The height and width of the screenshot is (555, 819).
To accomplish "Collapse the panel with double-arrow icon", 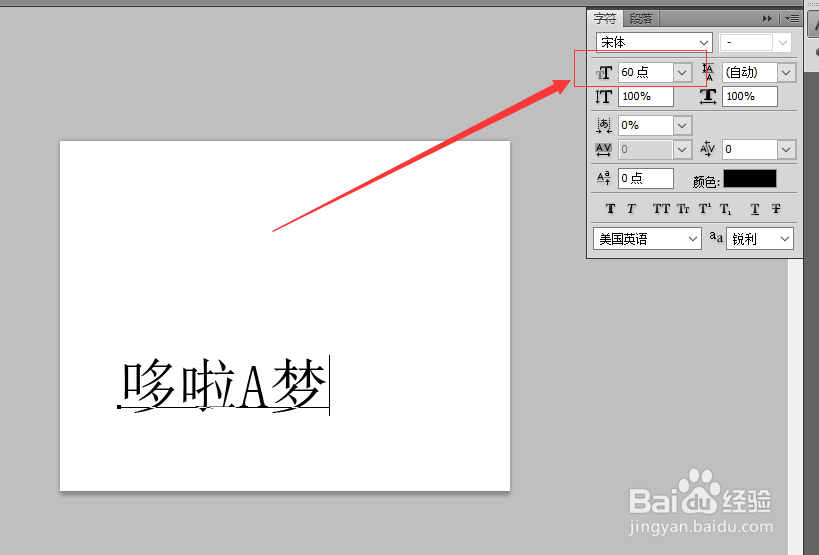I will [767, 19].
